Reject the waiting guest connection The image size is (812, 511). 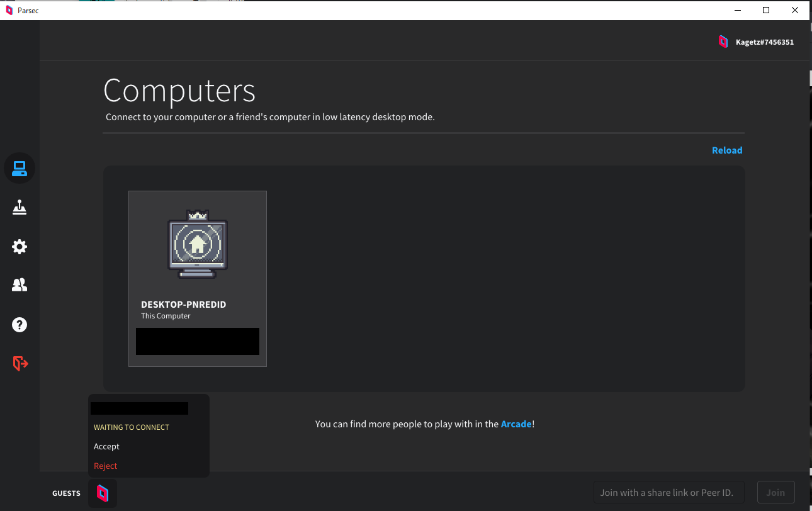[106, 466]
